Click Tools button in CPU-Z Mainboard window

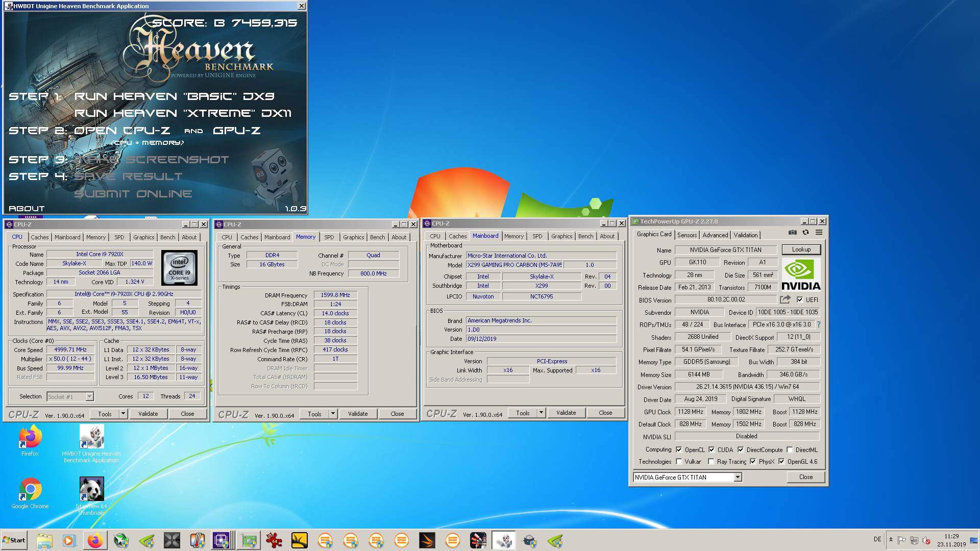point(523,412)
